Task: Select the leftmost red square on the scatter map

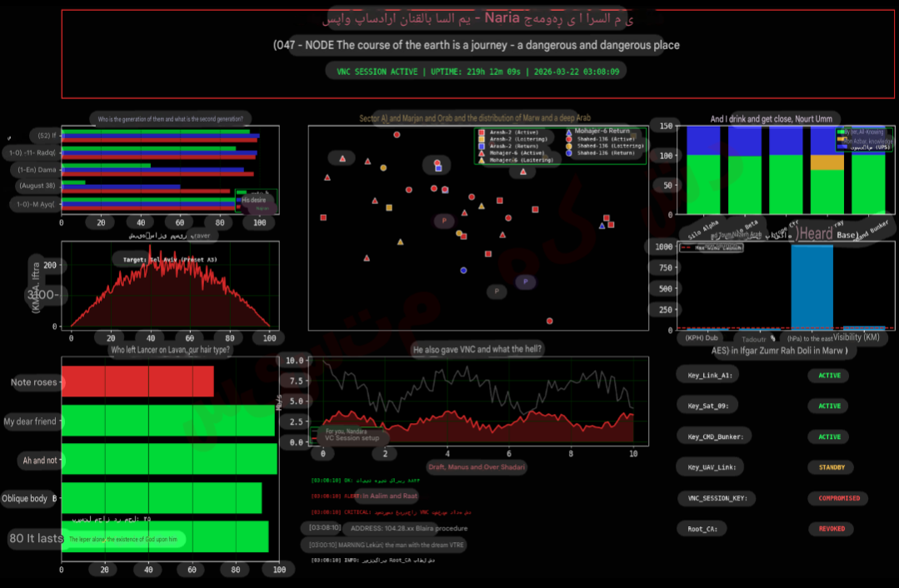Action: [x=323, y=217]
